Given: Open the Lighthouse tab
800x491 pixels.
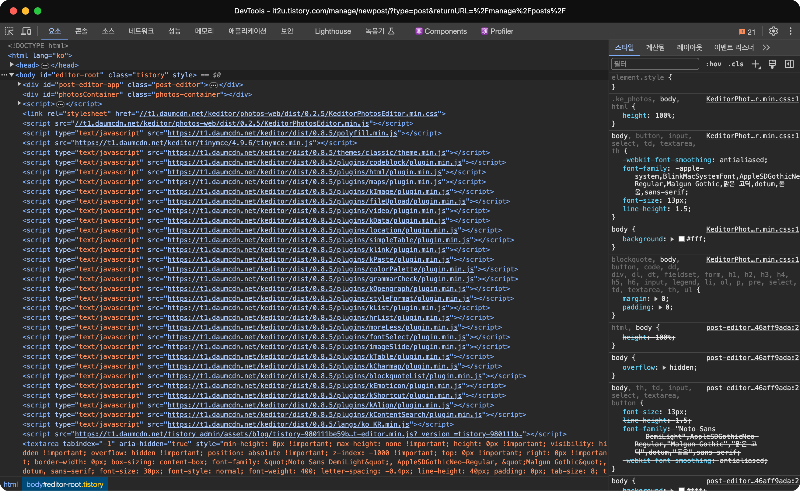Looking at the screenshot, I should click(333, 31).
